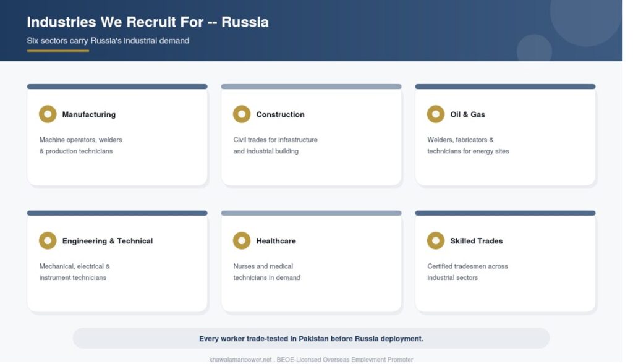Select the Engineering & Technical heading
This screenshot has width=633, height=364.
108,241
